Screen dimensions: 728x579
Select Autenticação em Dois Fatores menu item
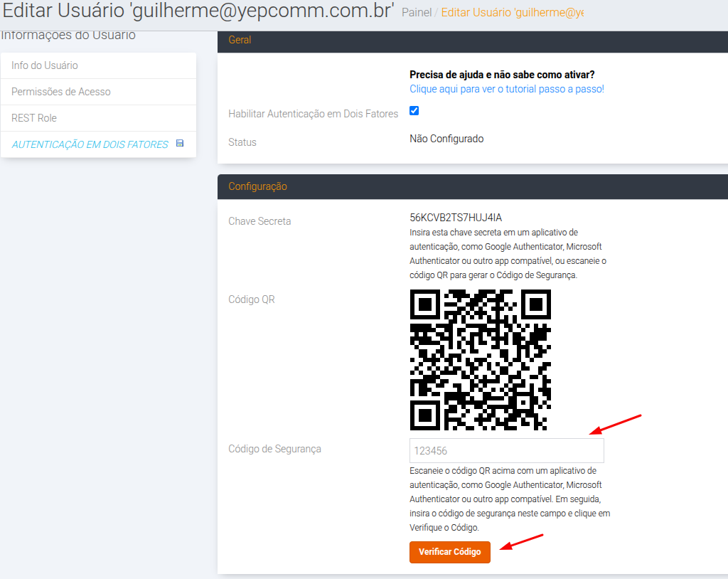point(98,144)
